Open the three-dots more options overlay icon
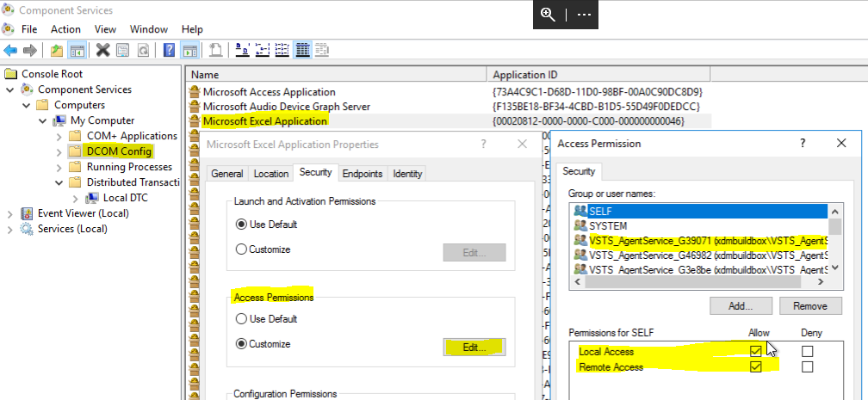Viewport: 868px width, 400px height. click(584, 15)
